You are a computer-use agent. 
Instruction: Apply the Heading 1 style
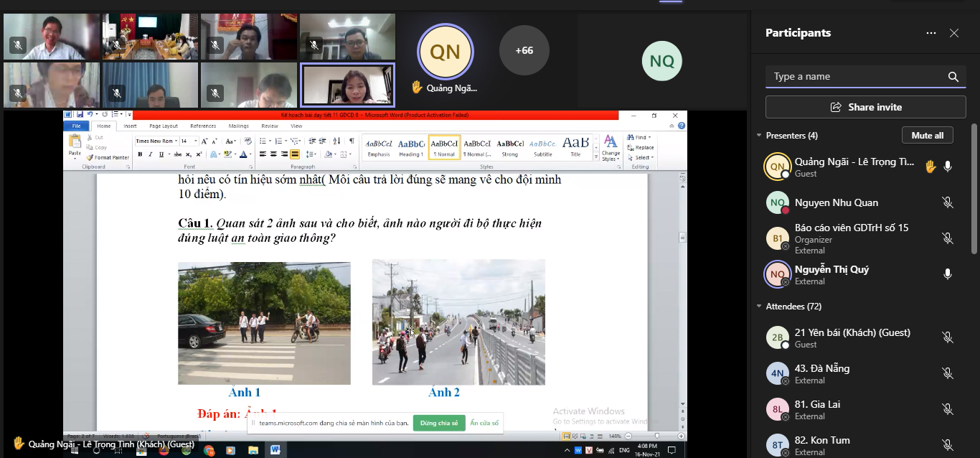coord(411,146)
